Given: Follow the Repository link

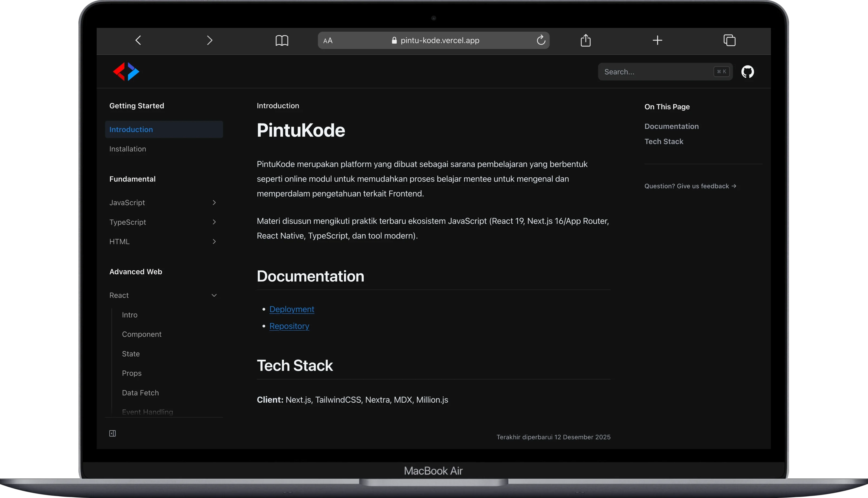Looking at the screenshot, I should tap(289, 326).
